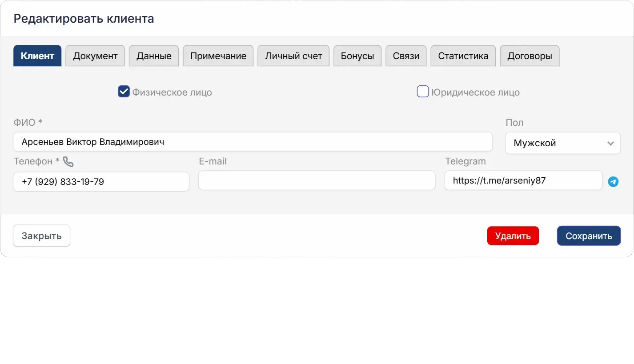Image resolution: width=634 pixels, height=364 pixels.
Task: Open the Личный счет tab
Action: (x=293, y=56)
